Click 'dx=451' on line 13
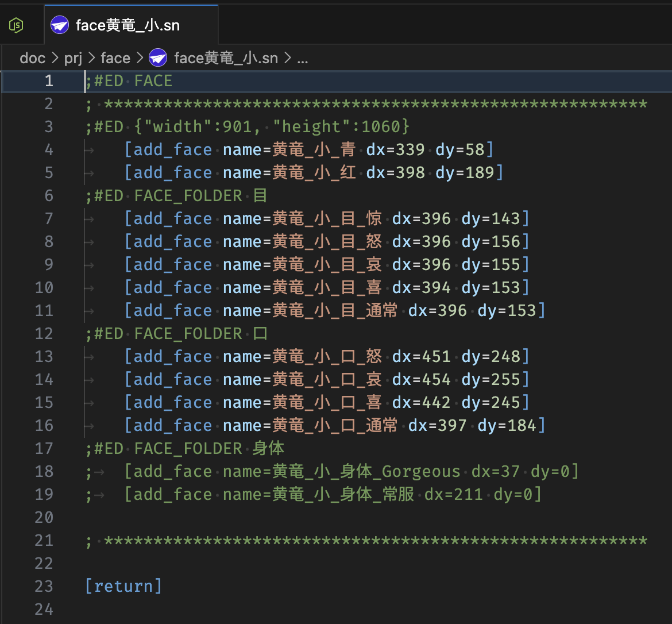This screenshot has width=672, height=624. (x=422, y=356)
